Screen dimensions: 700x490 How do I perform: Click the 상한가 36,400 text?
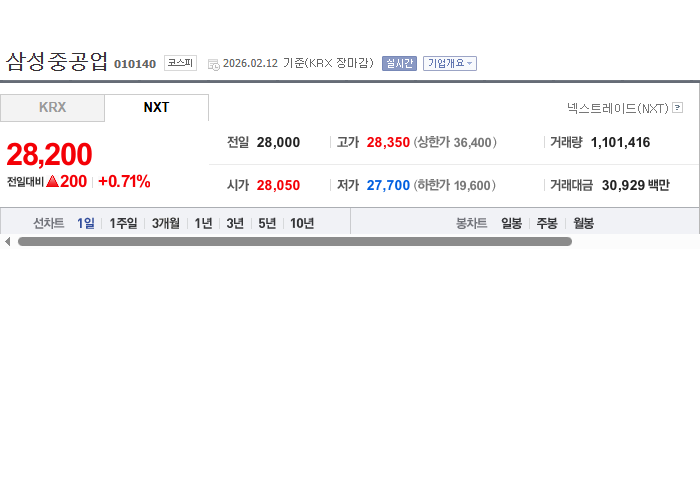[455, 142]
